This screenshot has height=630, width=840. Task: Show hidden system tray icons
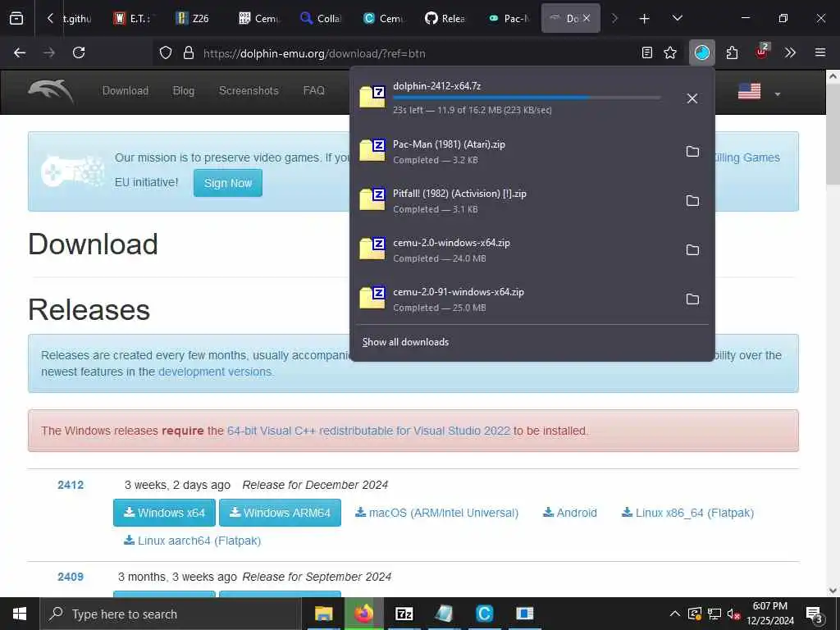click(675, 614)
